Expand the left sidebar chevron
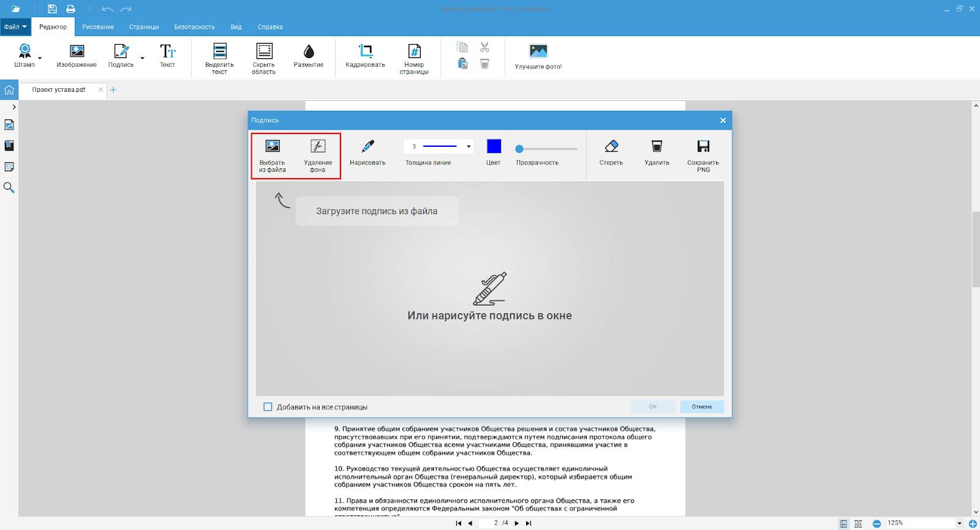 click(x=14, y=107)
